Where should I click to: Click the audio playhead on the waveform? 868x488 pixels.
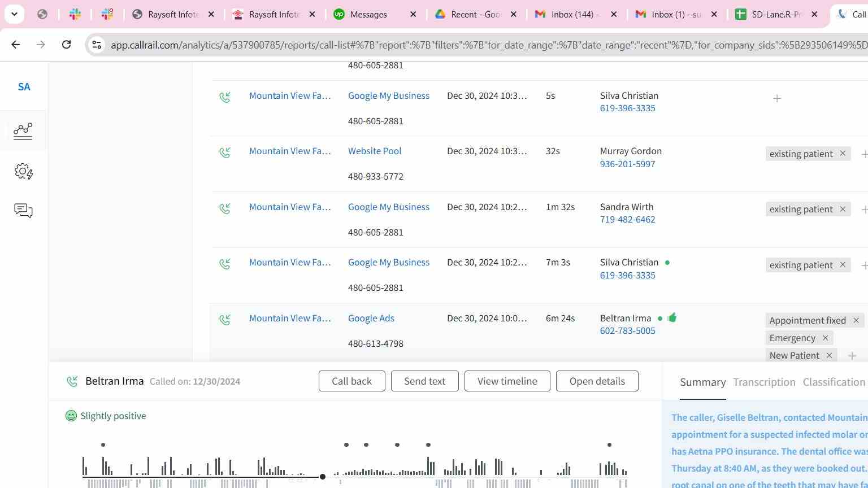[x=323, y=477]
